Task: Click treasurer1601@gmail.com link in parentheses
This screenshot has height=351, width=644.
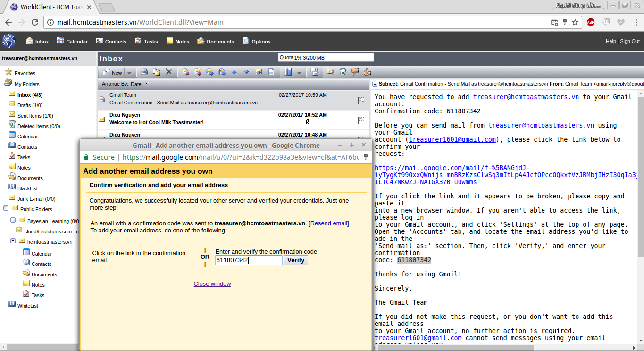Action: [452, 139]
